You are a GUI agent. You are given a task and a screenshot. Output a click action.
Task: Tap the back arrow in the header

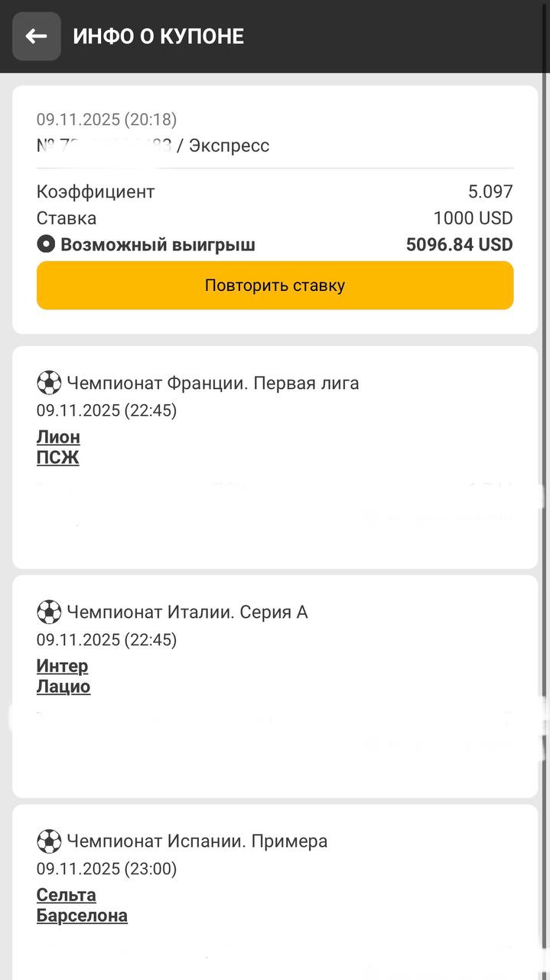pyautogui.click(x=36, y=36)
